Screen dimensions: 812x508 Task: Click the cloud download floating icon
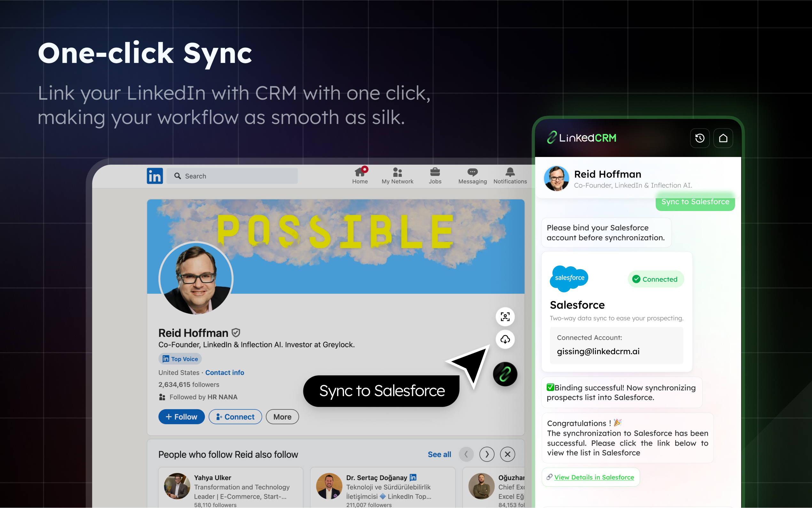click(505, 339)
